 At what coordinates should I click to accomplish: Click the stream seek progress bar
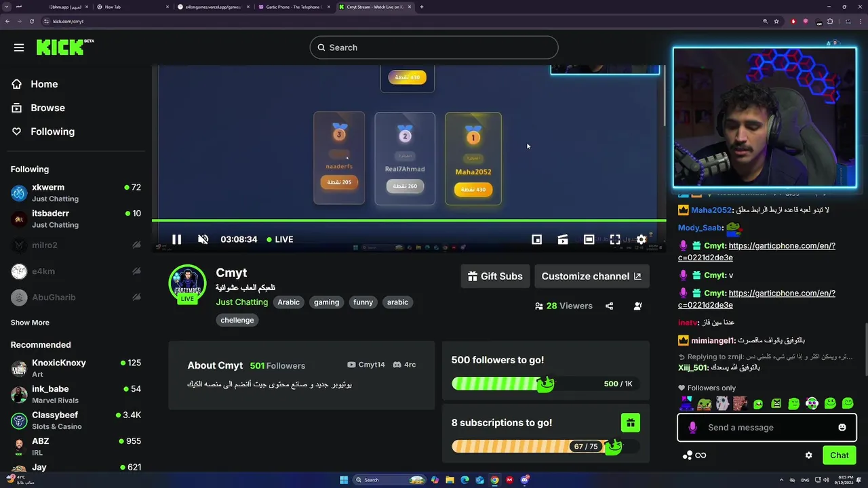click(409, 220)
